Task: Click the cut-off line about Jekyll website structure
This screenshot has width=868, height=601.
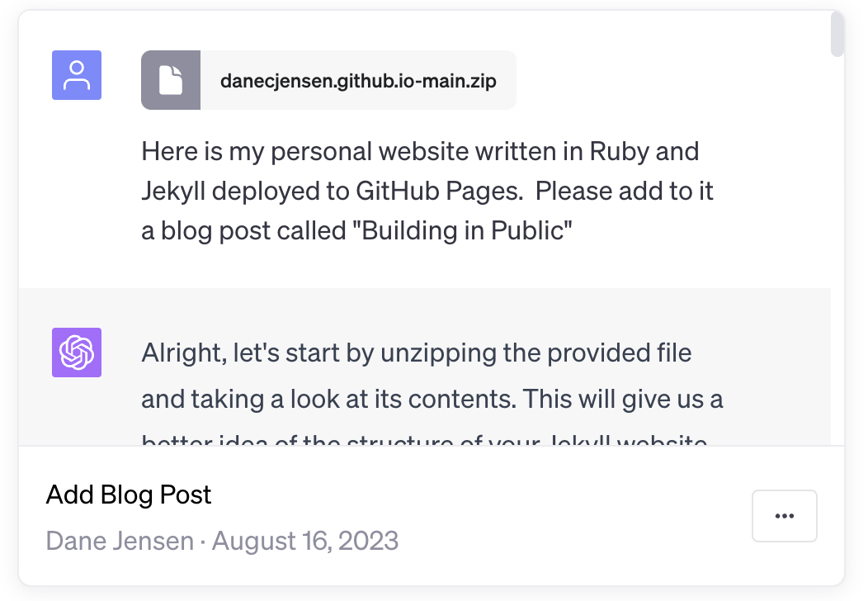Action: [x=424, y=440]
